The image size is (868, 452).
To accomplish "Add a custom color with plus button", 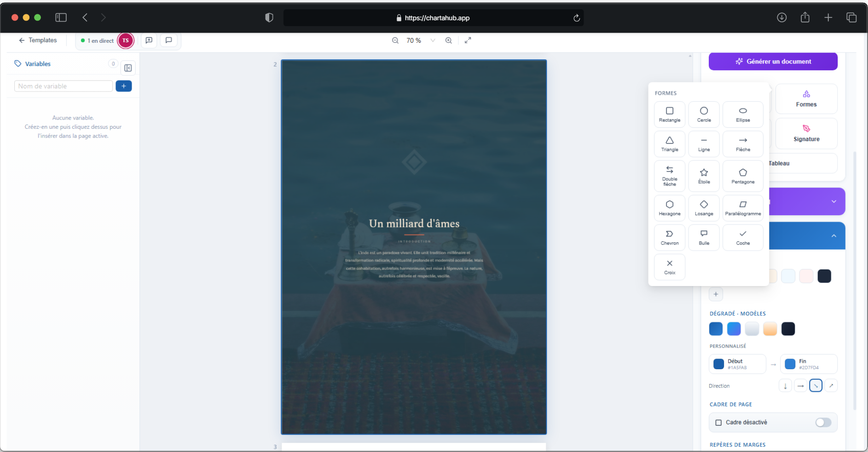I will [x=716, y=294].
